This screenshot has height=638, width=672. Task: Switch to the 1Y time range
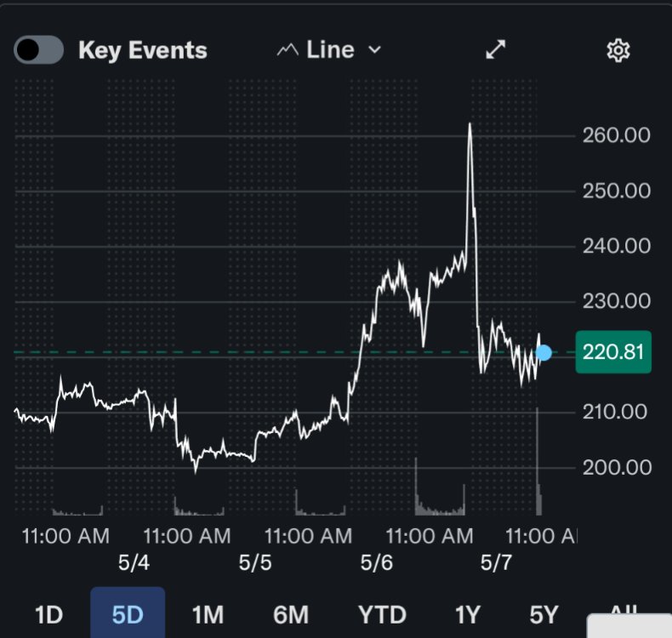(468, 615)
